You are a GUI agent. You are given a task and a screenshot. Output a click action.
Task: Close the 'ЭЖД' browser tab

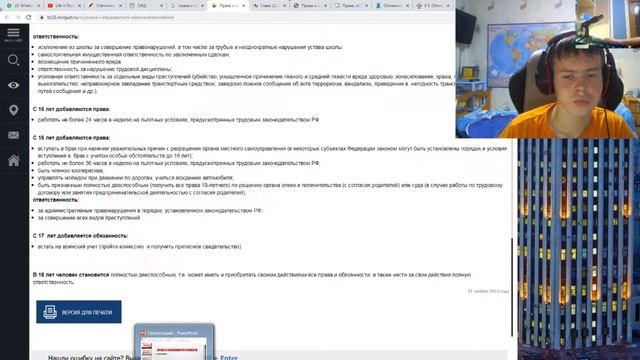point(161,6)
